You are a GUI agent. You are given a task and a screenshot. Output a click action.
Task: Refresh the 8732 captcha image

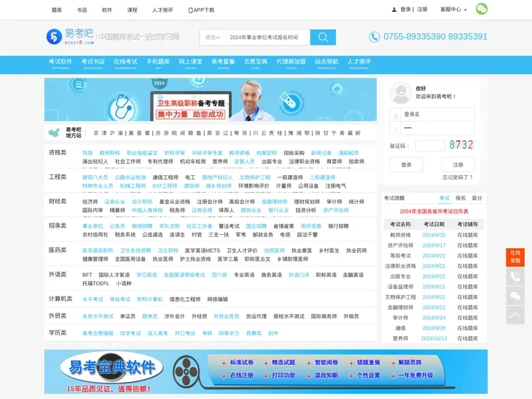point(461,145)
